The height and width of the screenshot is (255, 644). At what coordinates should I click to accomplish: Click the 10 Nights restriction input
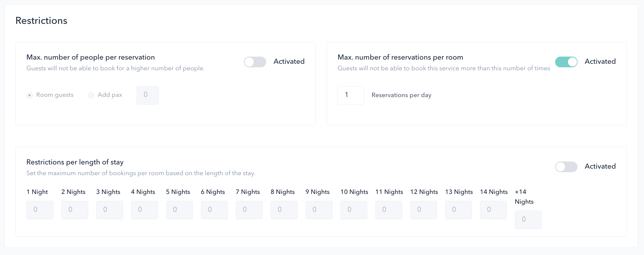(x=354, y=210)
